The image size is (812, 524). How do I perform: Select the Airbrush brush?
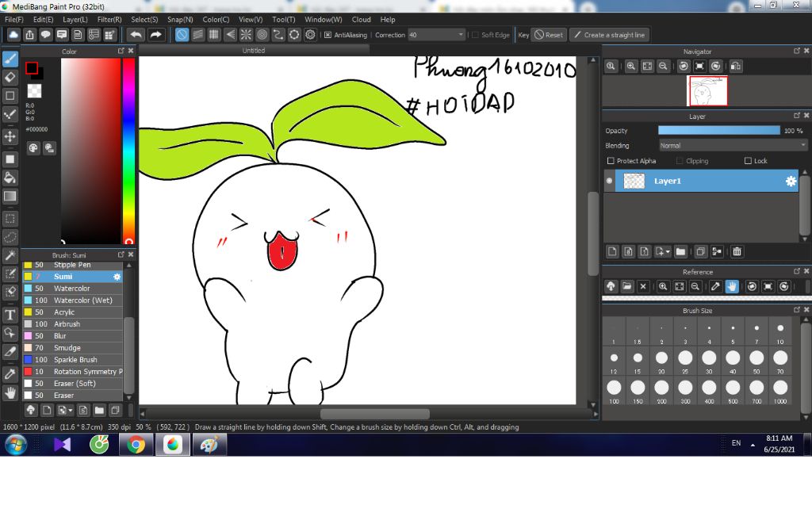coord(72,324)
